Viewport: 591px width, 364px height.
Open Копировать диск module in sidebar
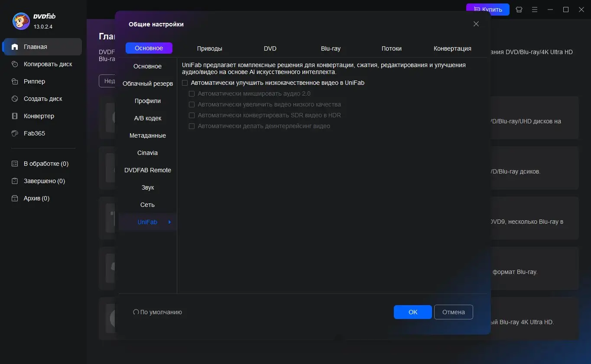point(42,64)
